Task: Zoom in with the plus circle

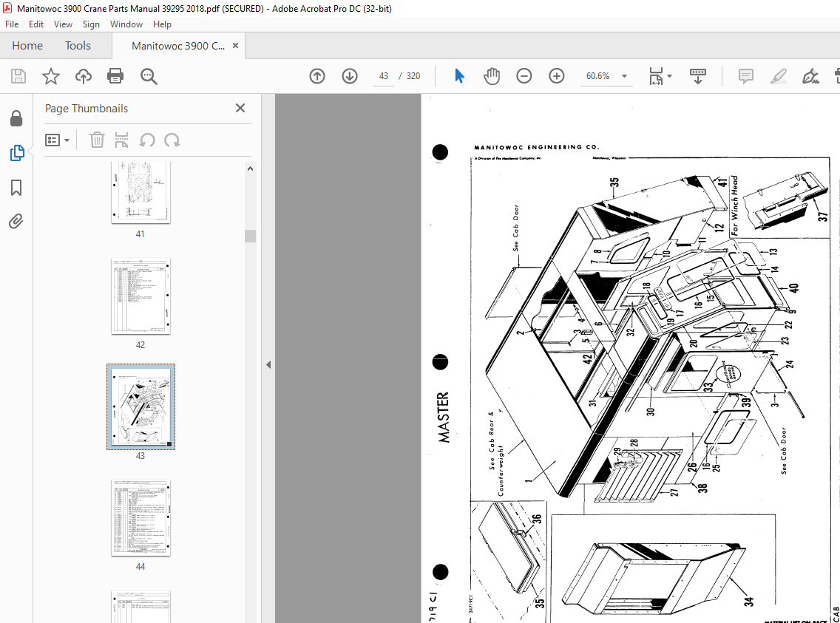Action: (557, 76)
